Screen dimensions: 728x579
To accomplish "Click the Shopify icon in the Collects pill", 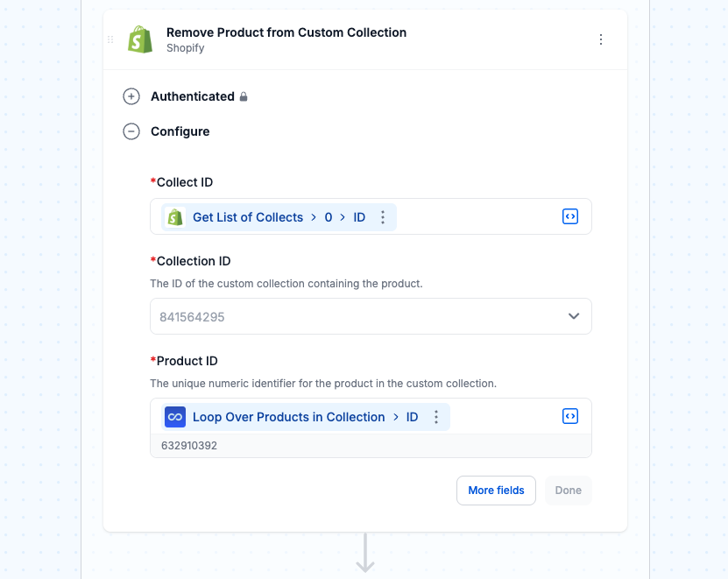I will point(175,217).
